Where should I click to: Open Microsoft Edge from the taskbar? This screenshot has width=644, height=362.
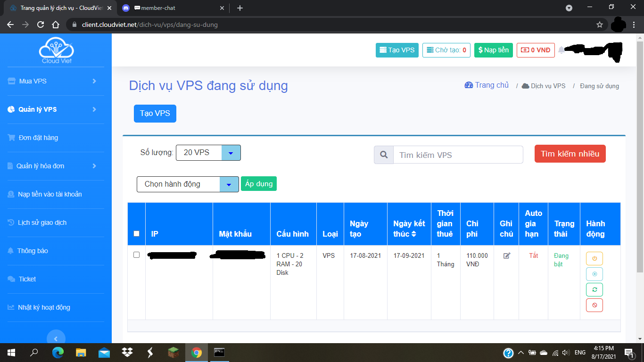tap(58, 353)
